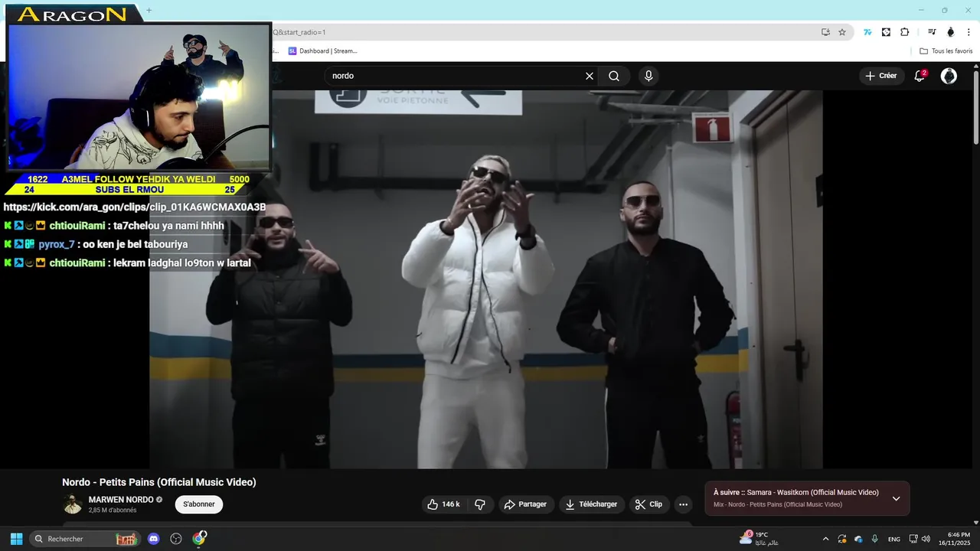Click the webcam overlay of the streamer
This screenshot has width=980, height=551.
click(x=139, y=96)
